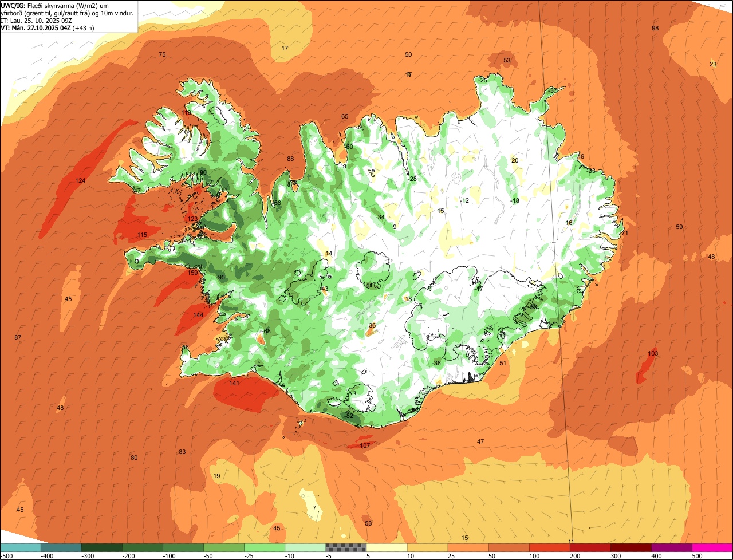This screenshot has height=560, width=733.
Task: Click the flux value 51 off the southeast coast
Action: (503, 363)
